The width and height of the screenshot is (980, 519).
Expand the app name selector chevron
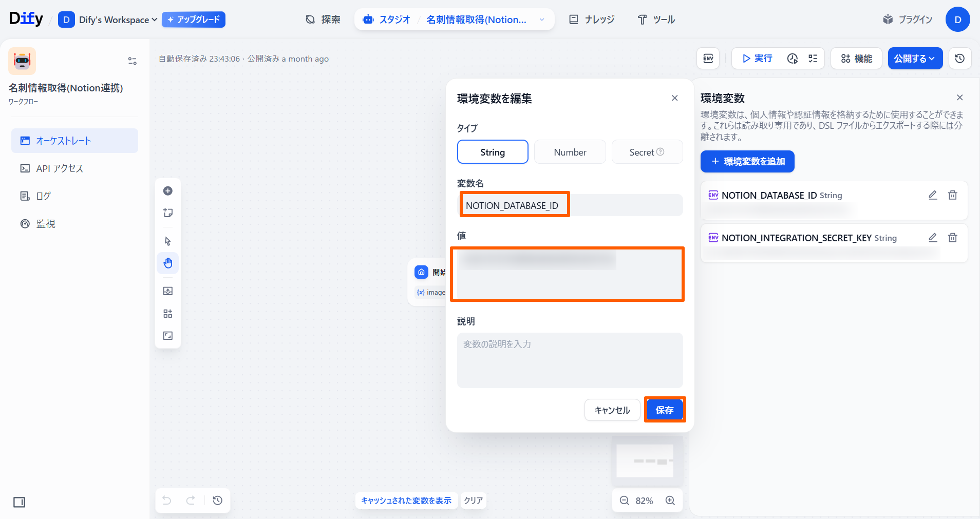[542, 20]
